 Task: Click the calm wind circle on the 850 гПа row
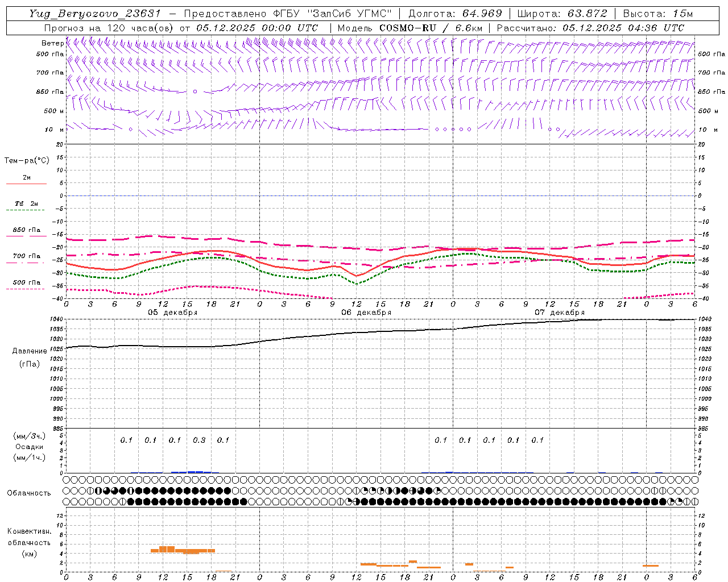195,92
